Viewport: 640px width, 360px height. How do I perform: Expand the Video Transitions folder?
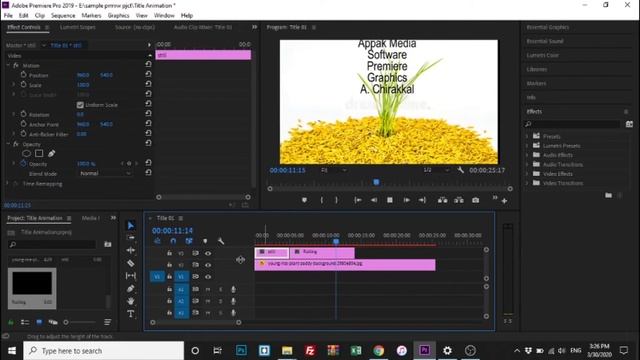[527, 183]
